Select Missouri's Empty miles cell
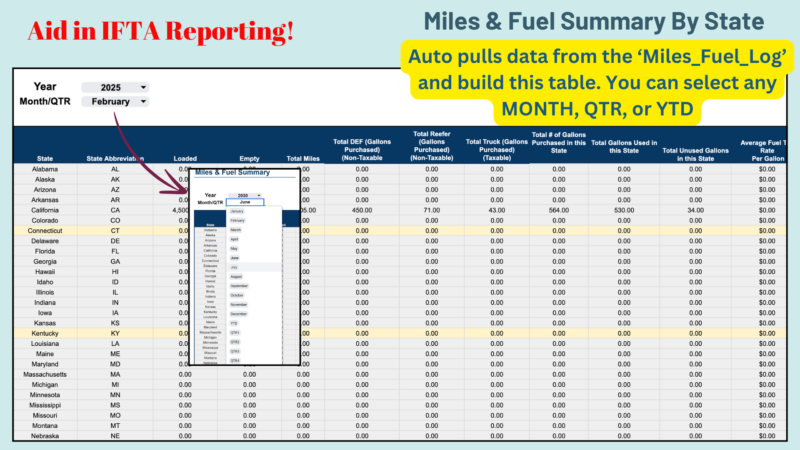Viewport: 800px width, 450px height. coord(249,415)
